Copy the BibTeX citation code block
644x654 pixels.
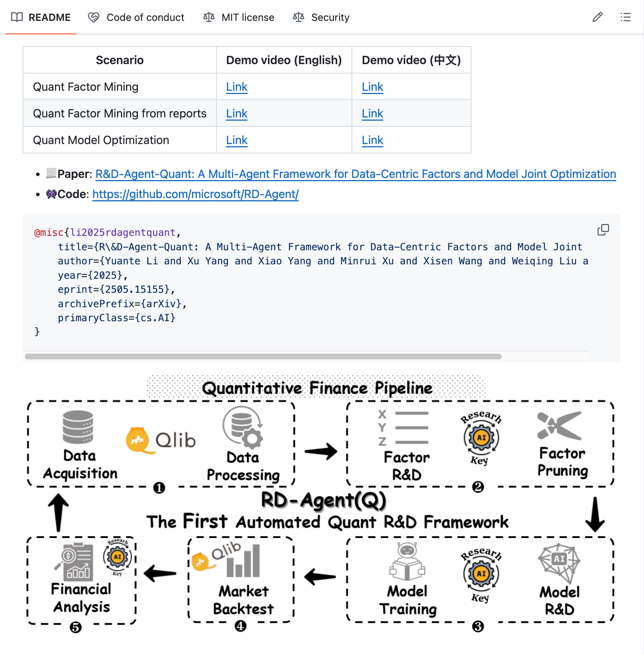tap(603, 230)
